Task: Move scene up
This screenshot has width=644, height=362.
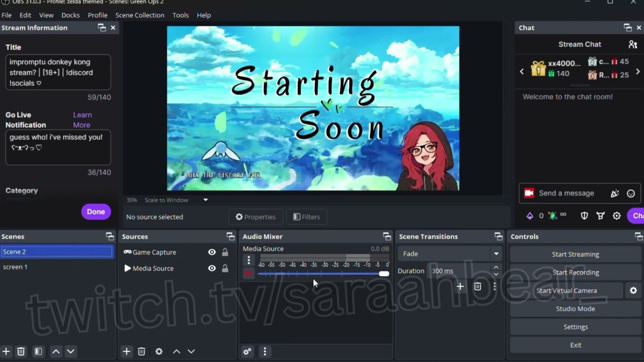Action: click(56, 351)
